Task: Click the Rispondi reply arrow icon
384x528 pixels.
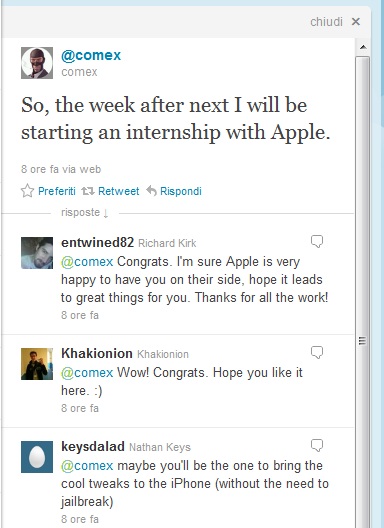Action: (152, 191)
